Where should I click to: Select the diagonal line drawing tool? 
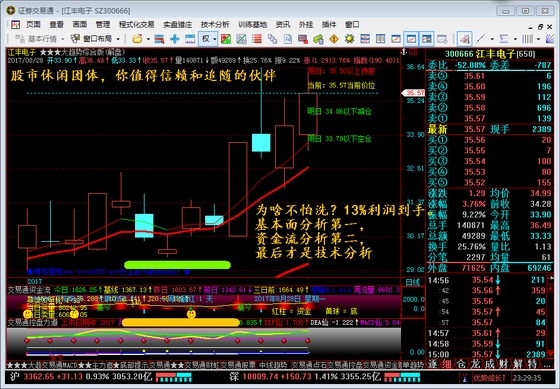click(481, 39)
